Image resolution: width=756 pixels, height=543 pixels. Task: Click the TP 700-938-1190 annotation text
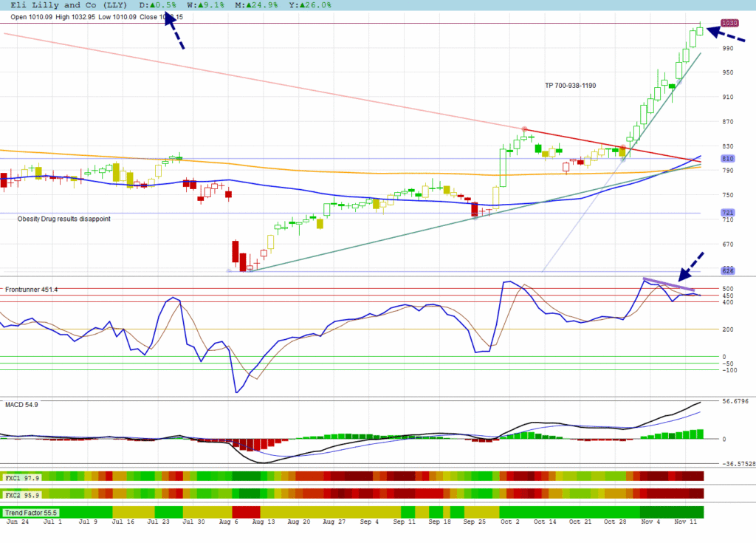click(x=570, y=86)
